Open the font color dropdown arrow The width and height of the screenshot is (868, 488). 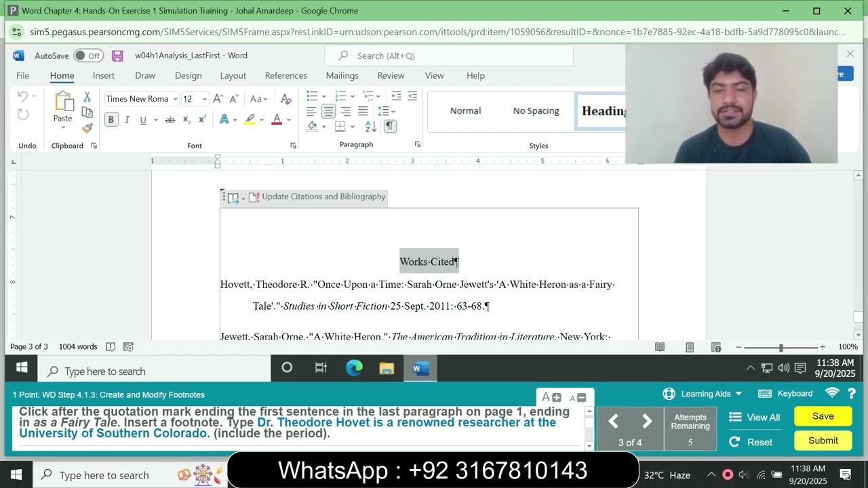[x=288, y=120]
